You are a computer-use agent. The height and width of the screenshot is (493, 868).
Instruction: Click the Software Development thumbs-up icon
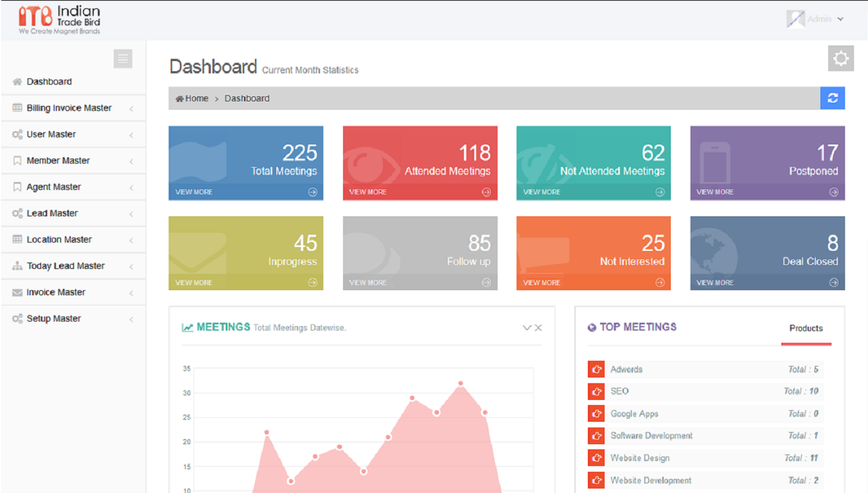point(596,436)
